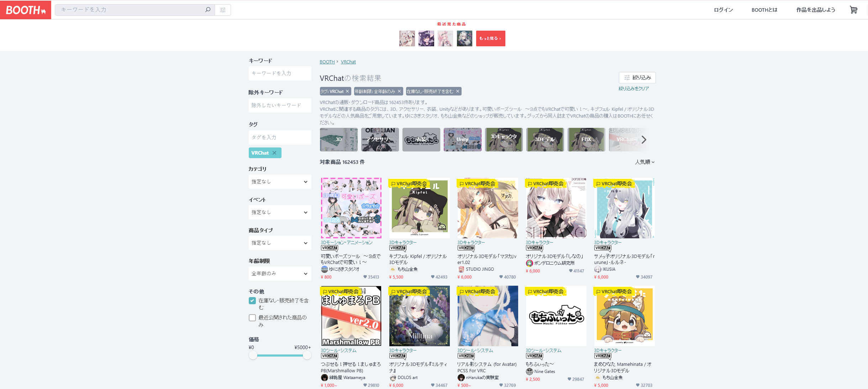Image resolution: width=868 pixels, height=389 pixels.
Task: Open the shopping cart icon
Action: point(853,10)
